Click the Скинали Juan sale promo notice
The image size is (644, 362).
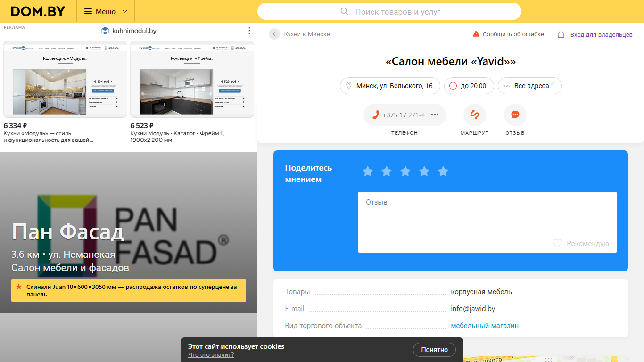click(129, 290)
